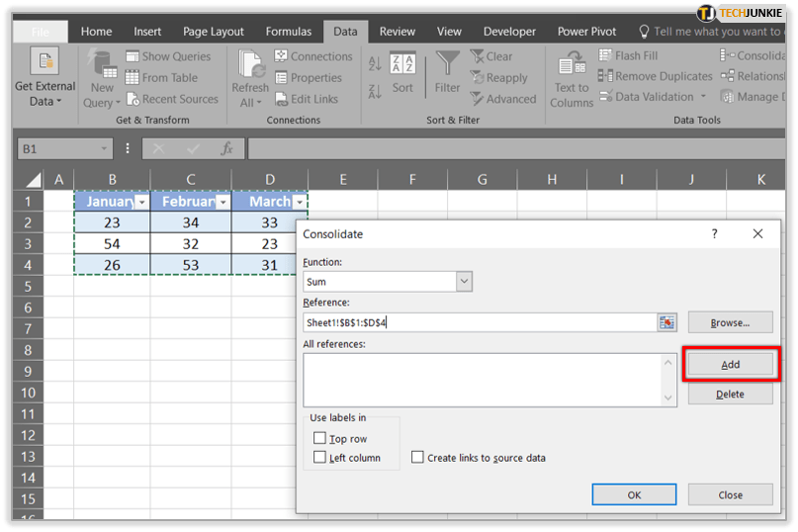This screenshot has height=532, width=798.
Task: Check the Left column option
Action: coord(319,457)
